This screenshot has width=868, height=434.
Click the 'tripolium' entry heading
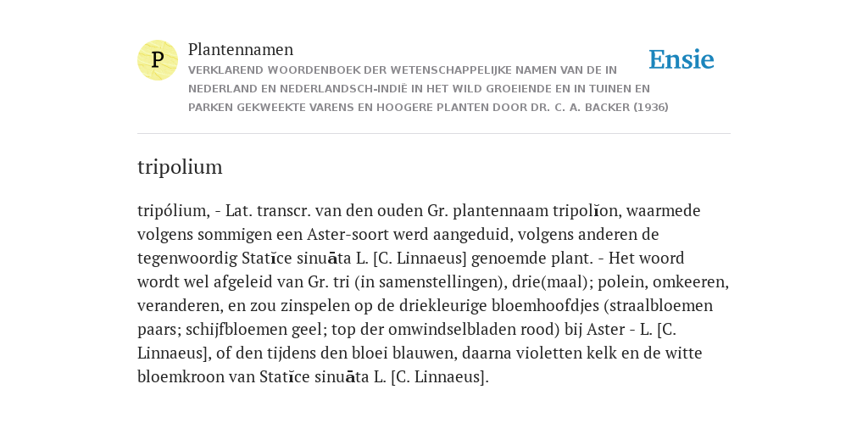[180, 167]
